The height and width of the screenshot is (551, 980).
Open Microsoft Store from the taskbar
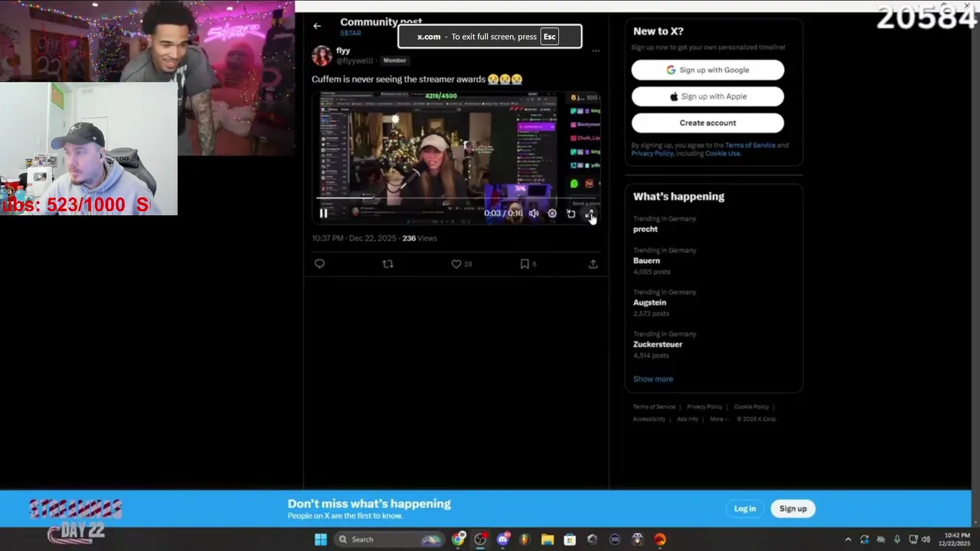[x=570, y=540]
